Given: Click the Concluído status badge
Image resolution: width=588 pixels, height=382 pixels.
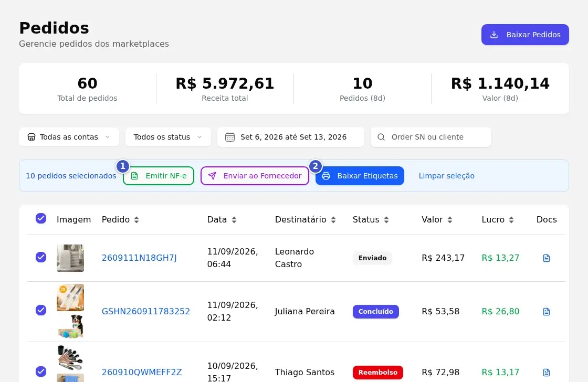Looking at the screenshot, I should tap(375, 312).
